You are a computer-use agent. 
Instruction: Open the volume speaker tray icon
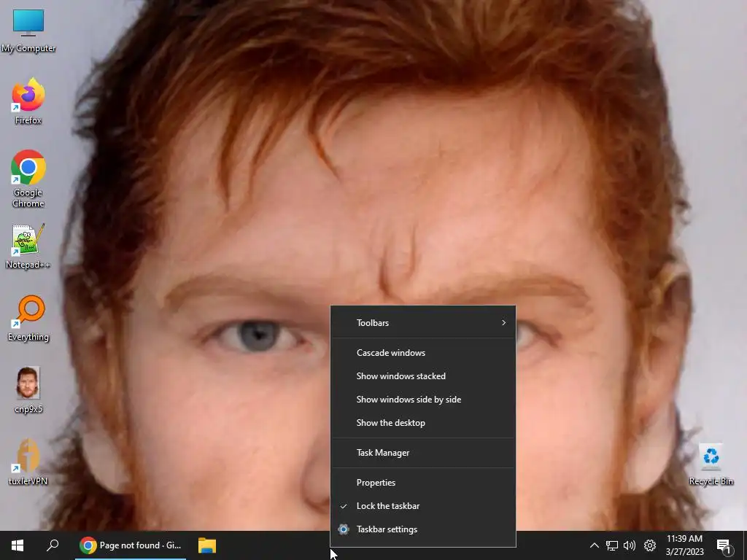pyautogui.click(x=630, y=545)
